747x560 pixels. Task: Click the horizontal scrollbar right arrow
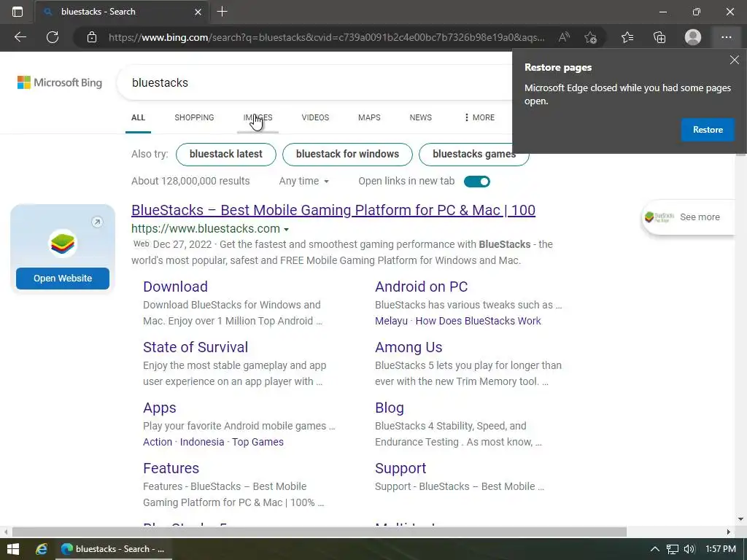729,532
